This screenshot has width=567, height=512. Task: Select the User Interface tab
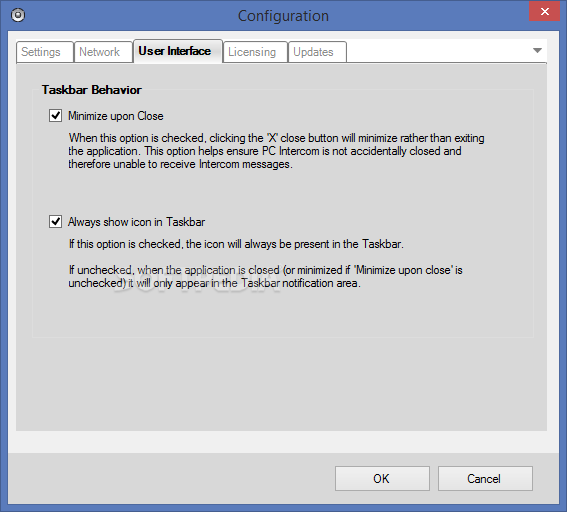tap(178, 51)
